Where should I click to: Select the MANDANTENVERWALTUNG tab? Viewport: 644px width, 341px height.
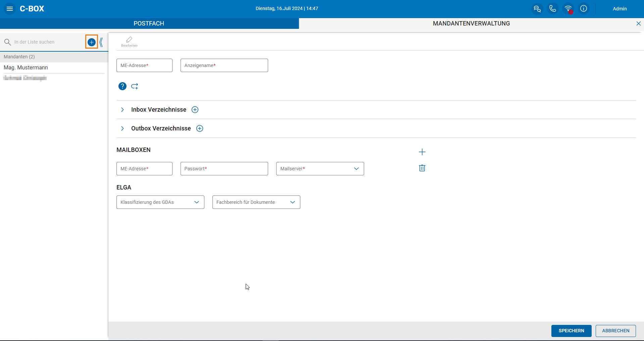click(x=471, y=23)
